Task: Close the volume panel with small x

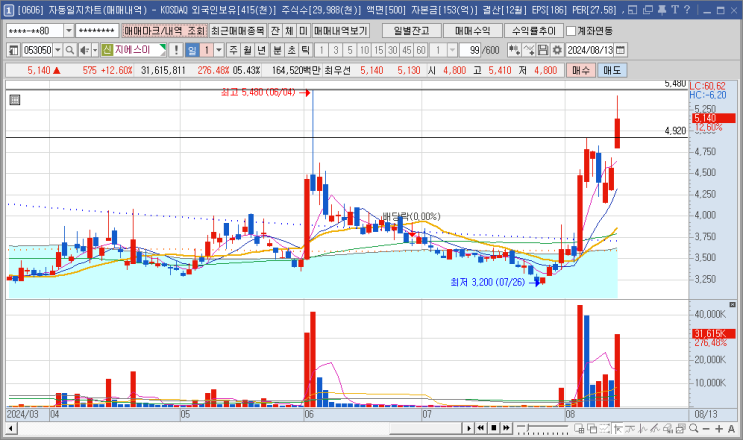Action: 732,305
